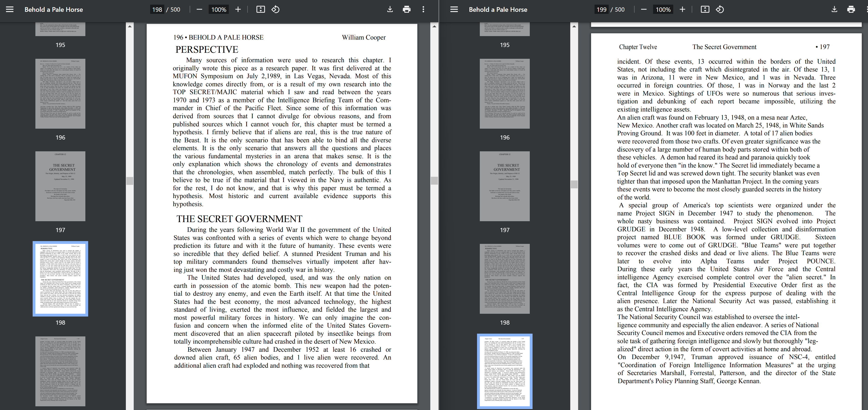Rotate the page counterclockwise in left viewer
The width and height of the screenshot is (868, 410).
tap(275, 9)
